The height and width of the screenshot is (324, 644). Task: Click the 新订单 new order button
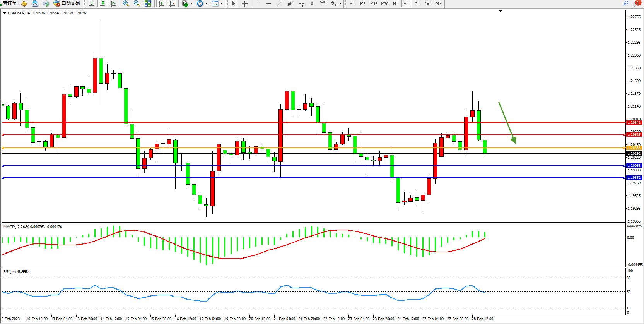tap(9, 3)
